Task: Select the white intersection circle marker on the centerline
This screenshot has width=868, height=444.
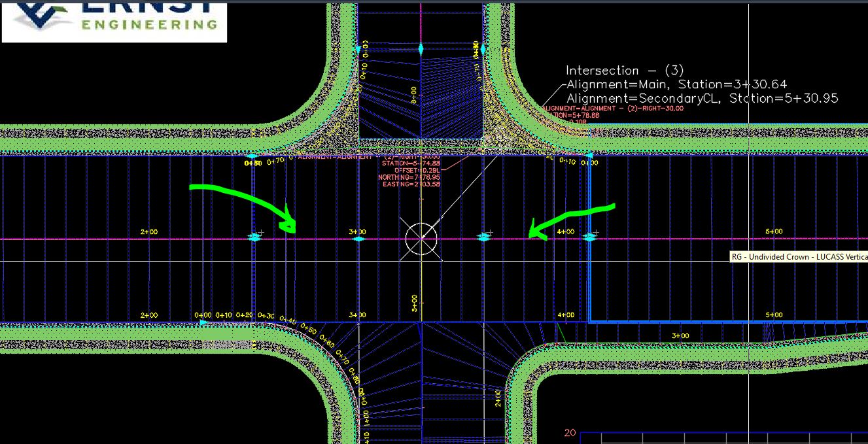Action: [422, 238]
